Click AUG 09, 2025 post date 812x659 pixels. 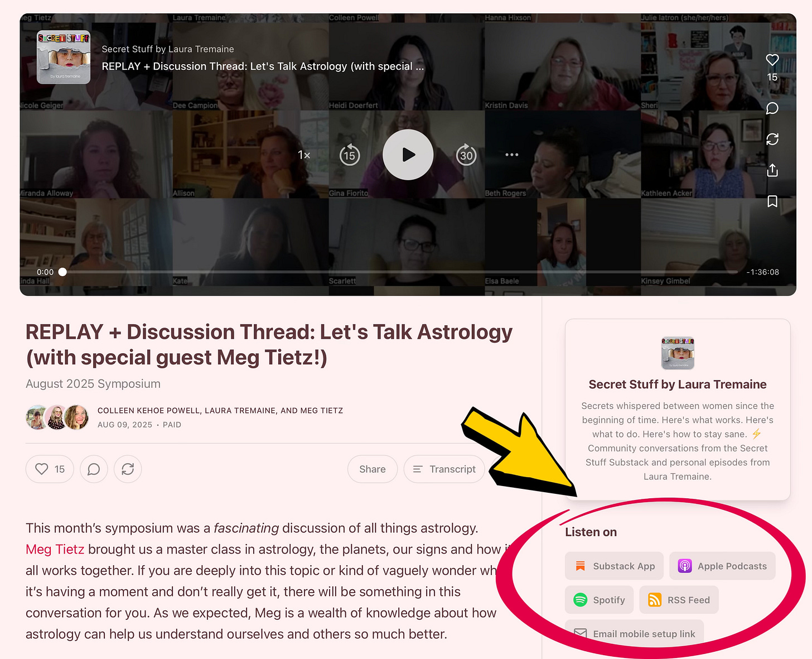point(125,425)
